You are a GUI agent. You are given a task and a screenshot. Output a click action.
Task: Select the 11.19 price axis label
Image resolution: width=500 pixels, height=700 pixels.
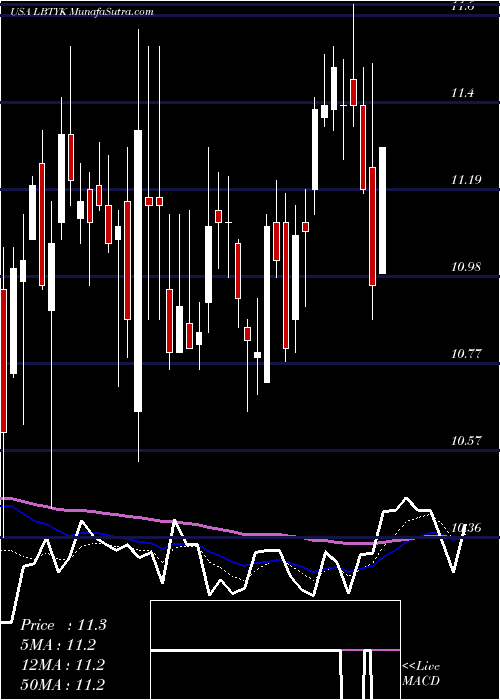[465, 180]
